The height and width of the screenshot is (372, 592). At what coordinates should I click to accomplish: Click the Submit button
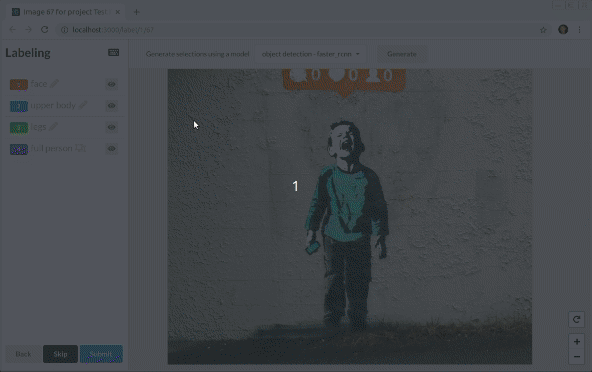pos(101,354)
